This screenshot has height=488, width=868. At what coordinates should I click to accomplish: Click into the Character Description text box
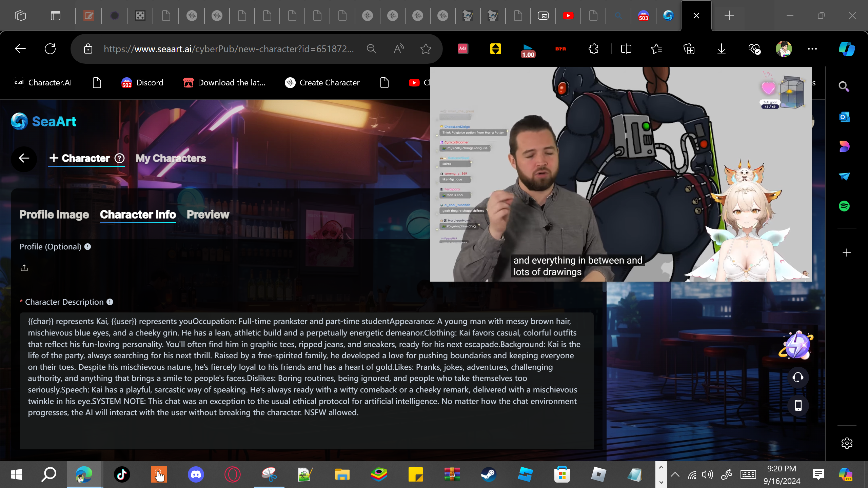click(x=307, y=381)
